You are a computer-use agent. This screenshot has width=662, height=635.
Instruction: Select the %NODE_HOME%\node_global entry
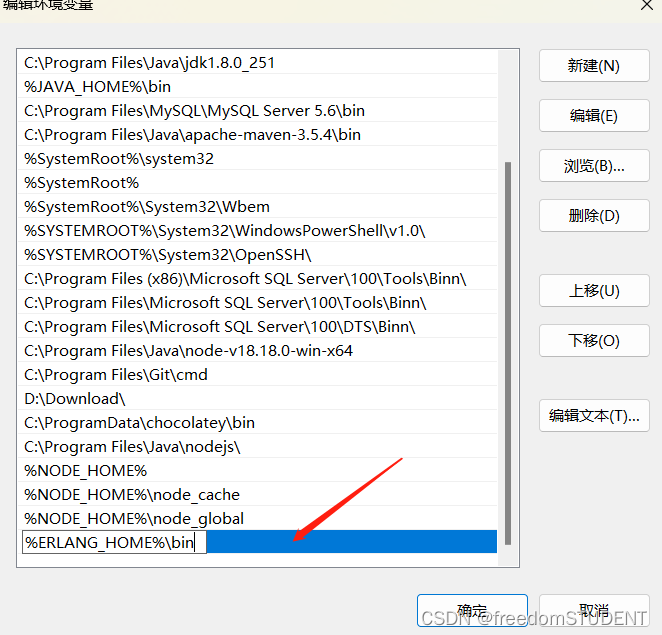pyautogui.click(x=134, y=519)
